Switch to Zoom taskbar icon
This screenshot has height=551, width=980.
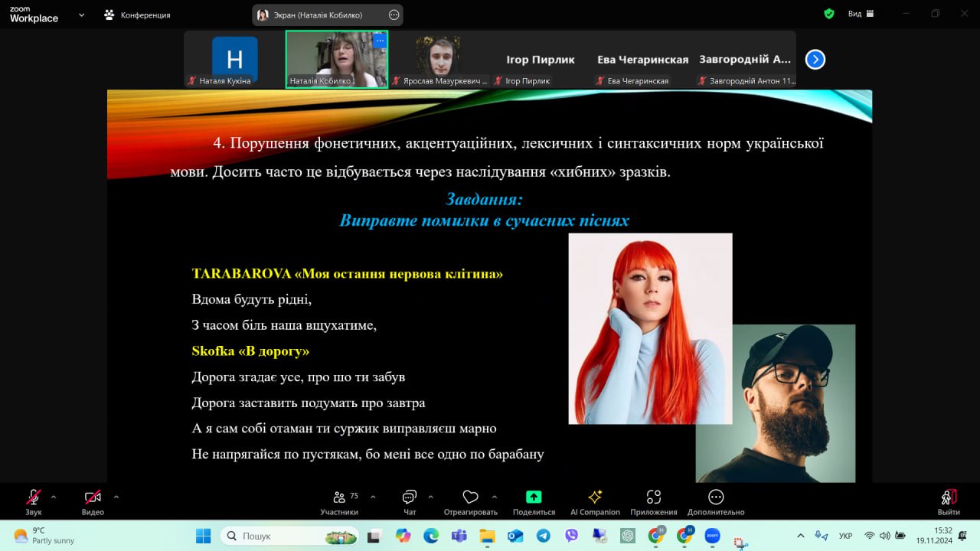[x=713, y=536]
